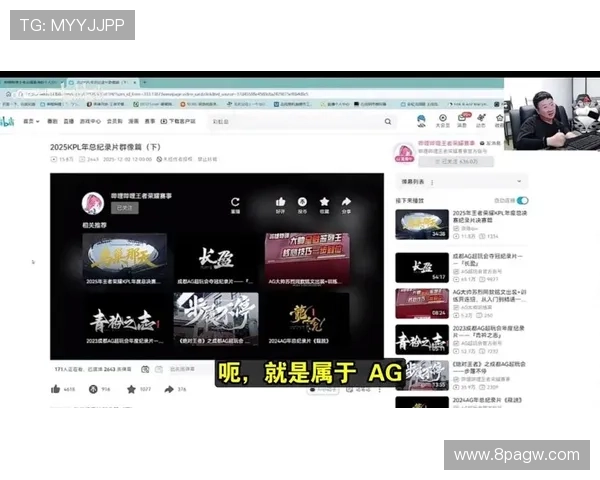
Task: Click the browser address bar URL
Action: (167, 94)
